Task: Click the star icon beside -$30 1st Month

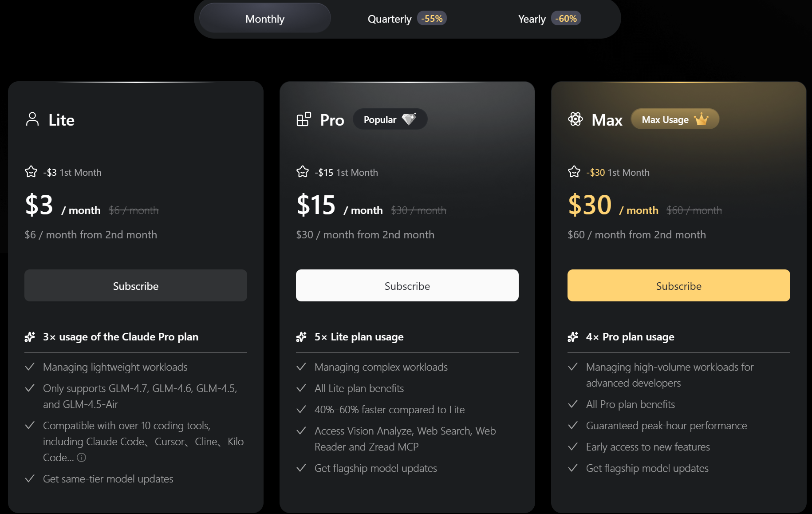Action: [x=574, y=172]
